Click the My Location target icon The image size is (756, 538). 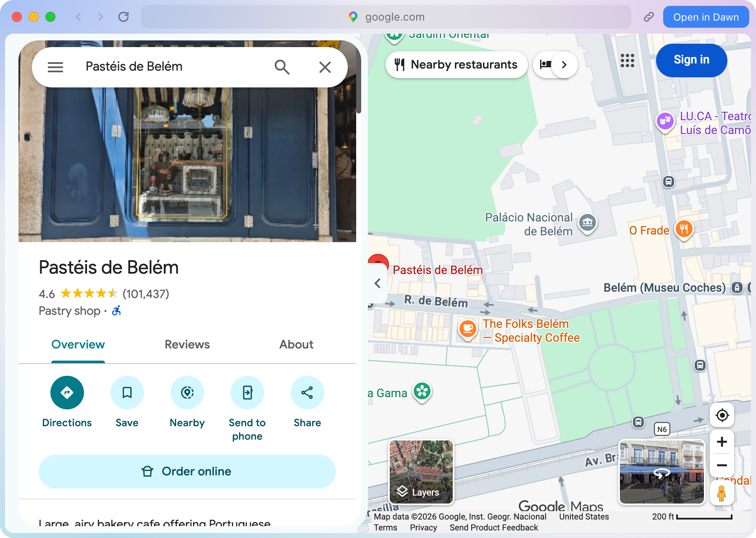(722, 415)
